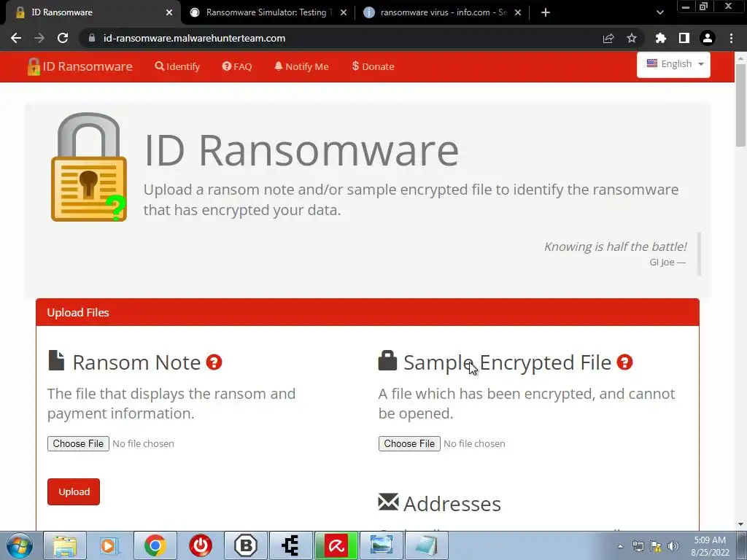Open Chrome extensions puzzle icon
Viewport: 747px width, 560px height.
click(x=660, y=38)
